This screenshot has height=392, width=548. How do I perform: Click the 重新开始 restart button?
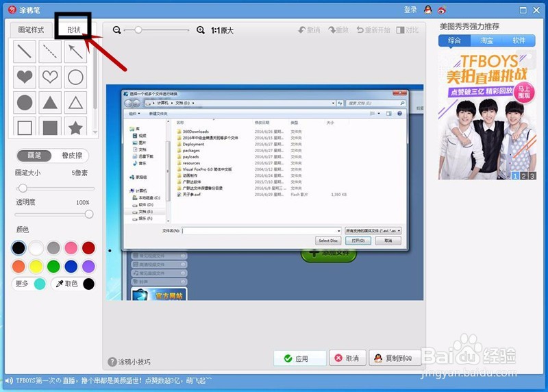tap(373, 30)
